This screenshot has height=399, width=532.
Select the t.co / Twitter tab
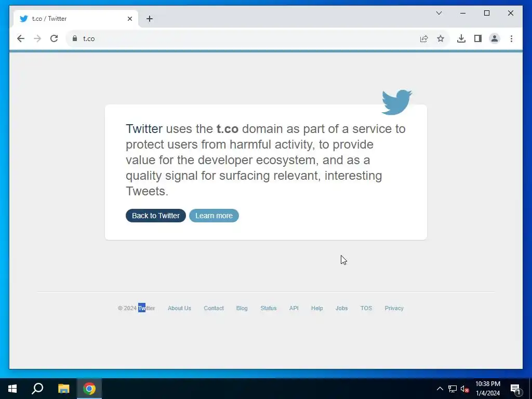[75, 19]
